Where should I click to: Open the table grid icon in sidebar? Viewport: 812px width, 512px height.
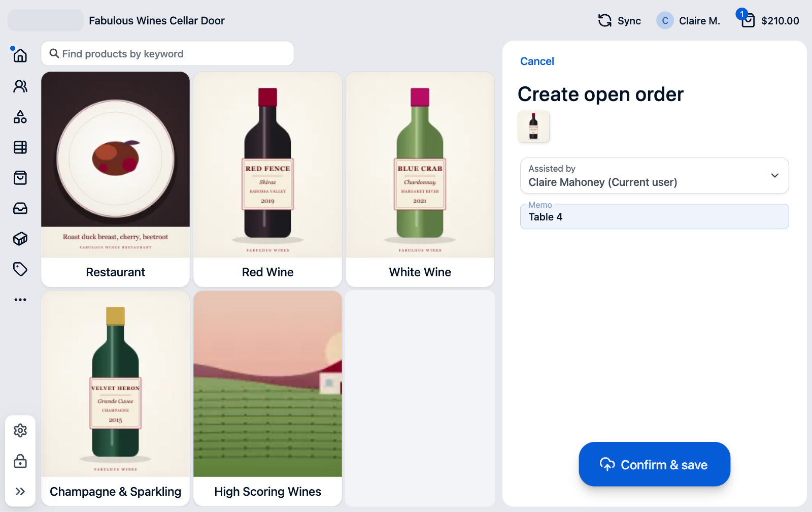click(20, 147)
